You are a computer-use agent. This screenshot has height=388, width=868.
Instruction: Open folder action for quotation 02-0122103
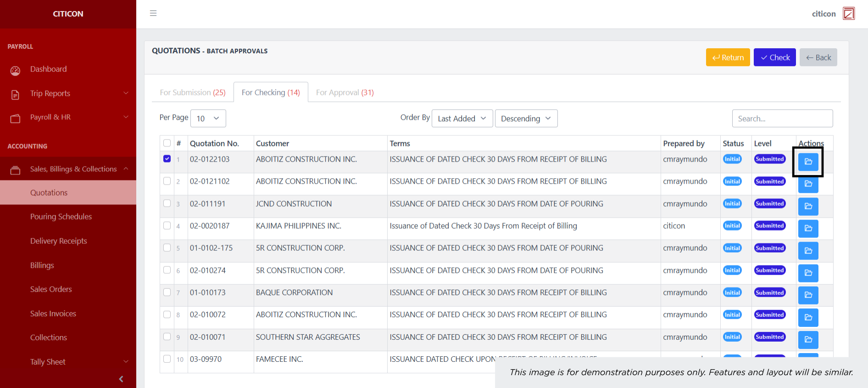[808, 162]
